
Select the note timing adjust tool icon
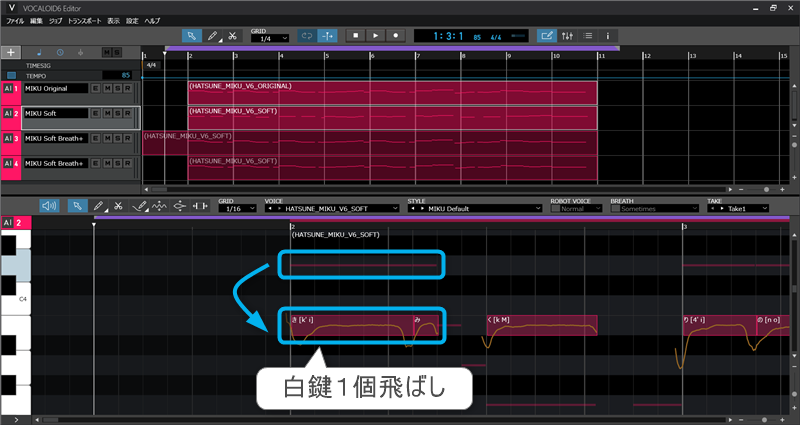point(200,206)
